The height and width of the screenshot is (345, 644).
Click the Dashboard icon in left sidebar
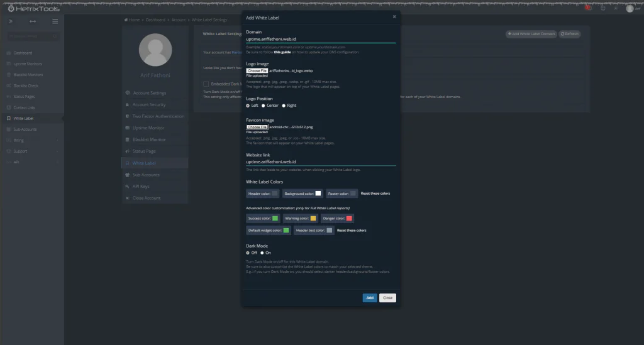click(x=9, y=53)
